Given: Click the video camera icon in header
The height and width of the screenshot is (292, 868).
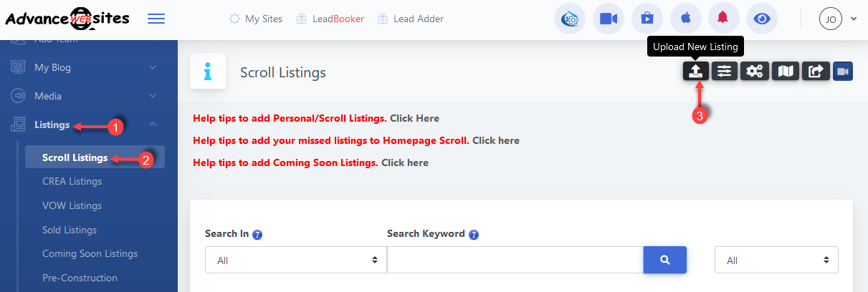Looking at the screenshot, I should coord(609,19).
